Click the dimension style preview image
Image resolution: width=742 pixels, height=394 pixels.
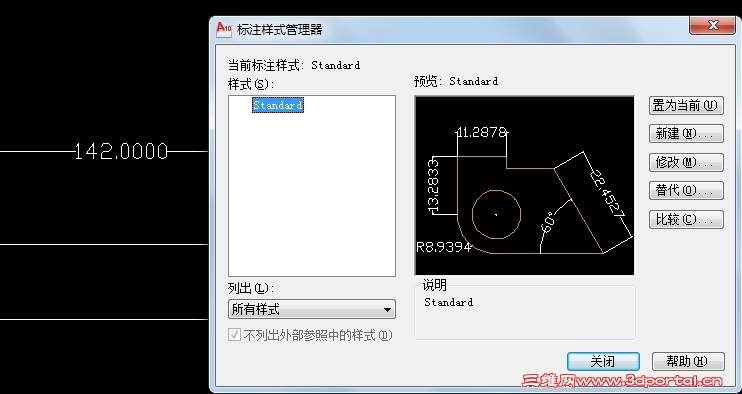point(524,185)
